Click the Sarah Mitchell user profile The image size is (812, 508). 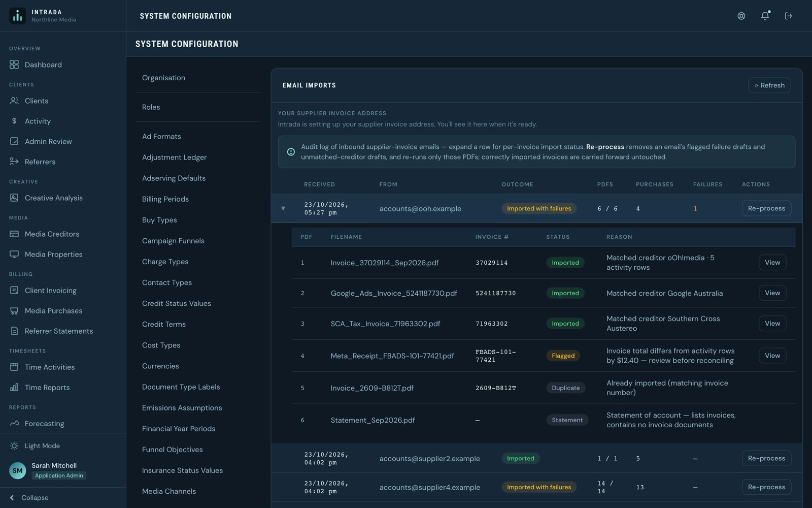click(x=63, y=470)
